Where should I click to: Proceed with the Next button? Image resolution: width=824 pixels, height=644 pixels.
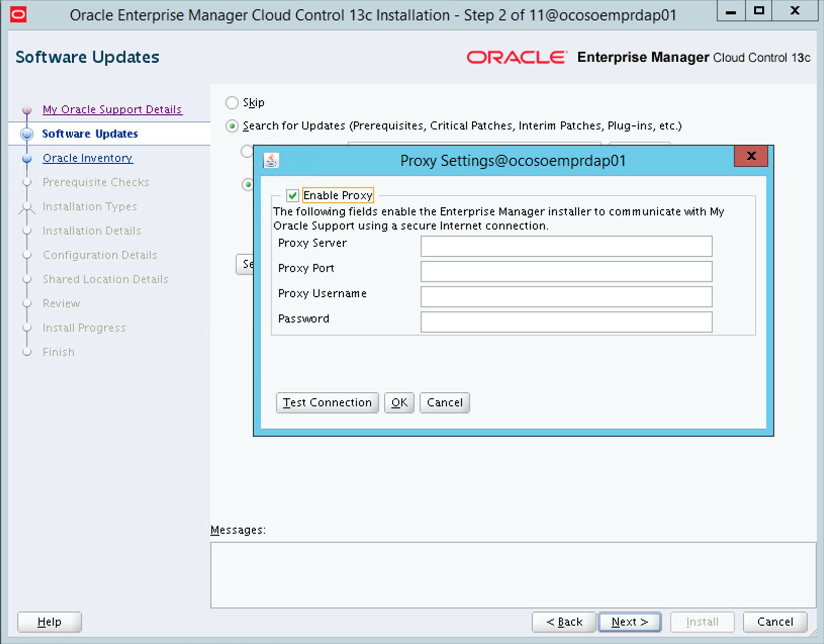629,622
